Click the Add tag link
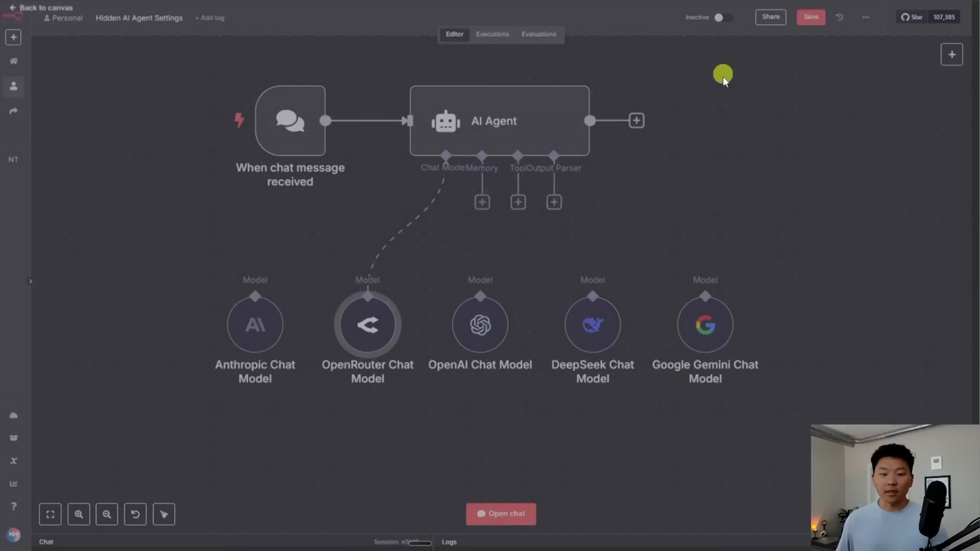The image size is (980, 551). tap(210, 17)
